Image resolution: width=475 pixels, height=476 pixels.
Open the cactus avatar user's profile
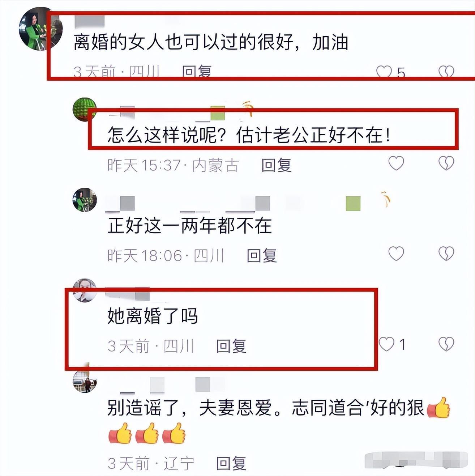[x=85, y=109]
